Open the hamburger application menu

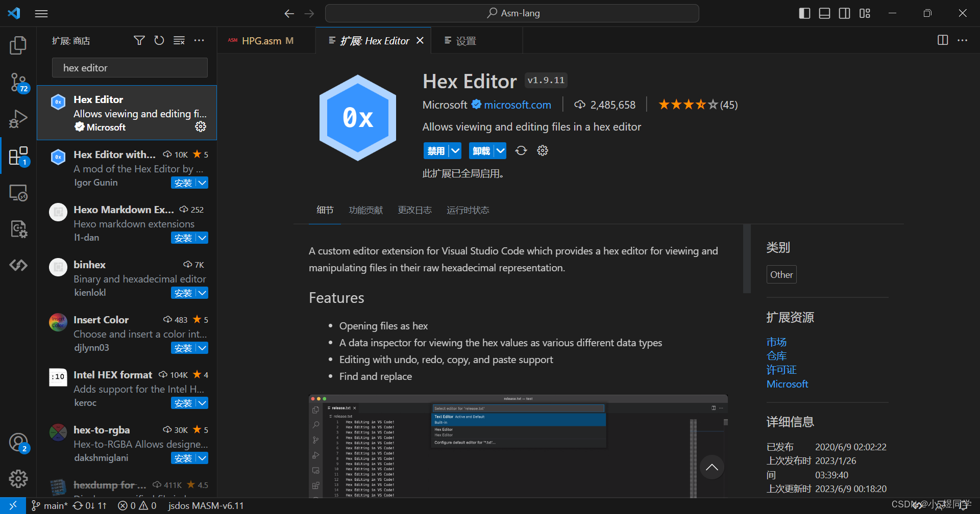pyautogui.click(x=41, y=14)
